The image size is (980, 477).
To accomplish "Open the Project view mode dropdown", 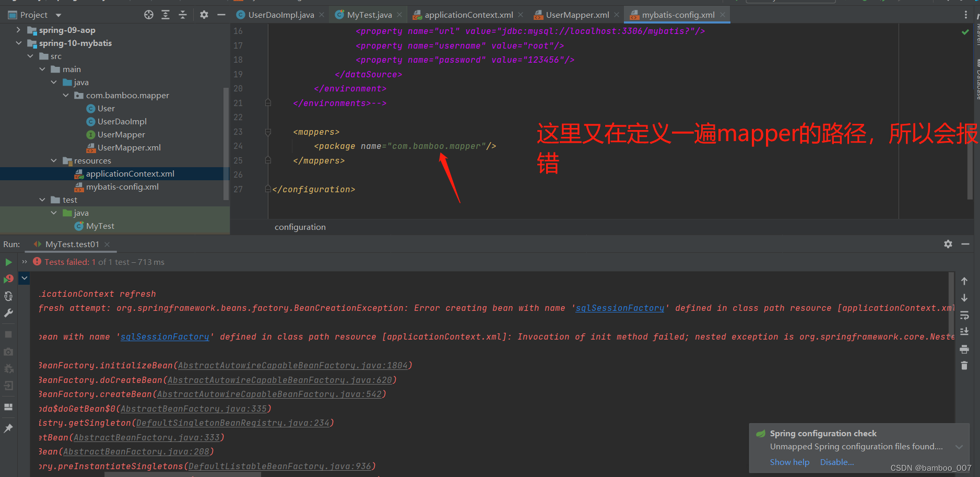I will click(57, 15).
